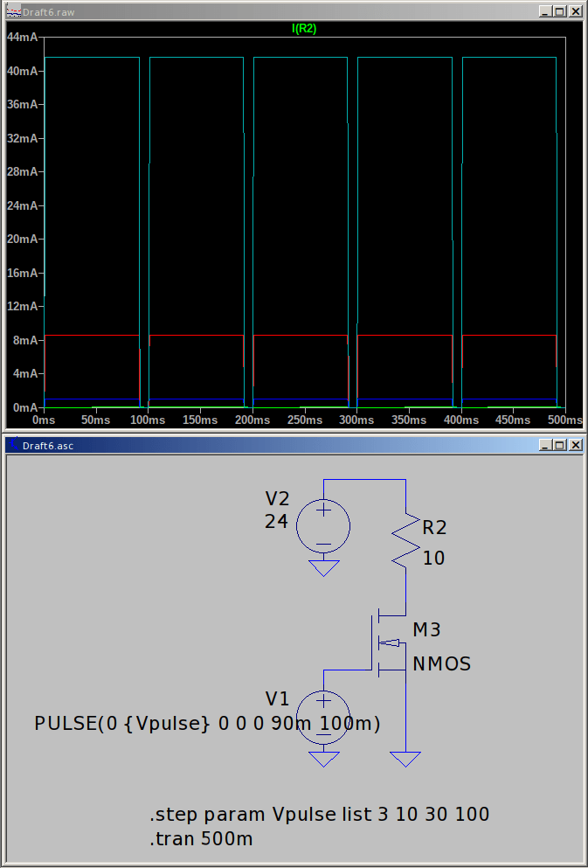
Task: Click the NMOS model label
Action: pos(442,663)
